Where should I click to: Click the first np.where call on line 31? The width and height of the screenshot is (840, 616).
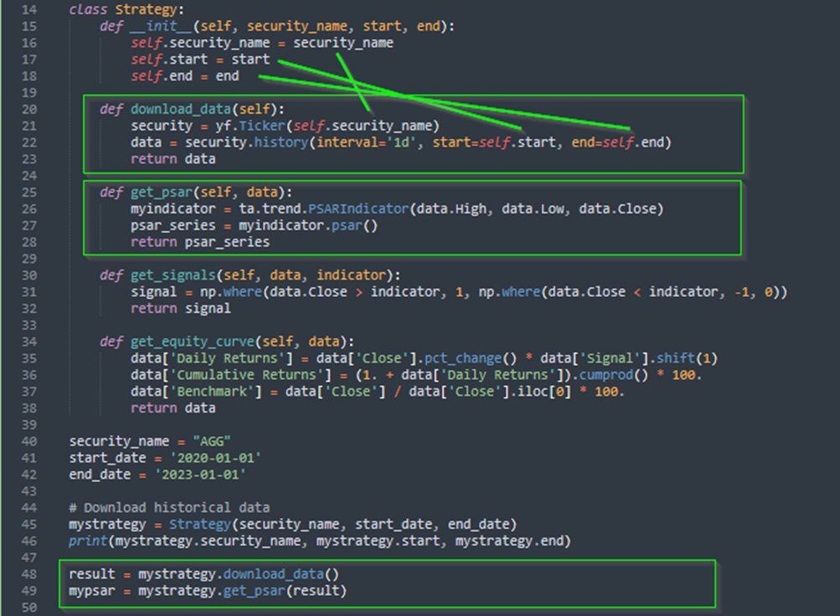pyautogui.click(x=233, y=292)
